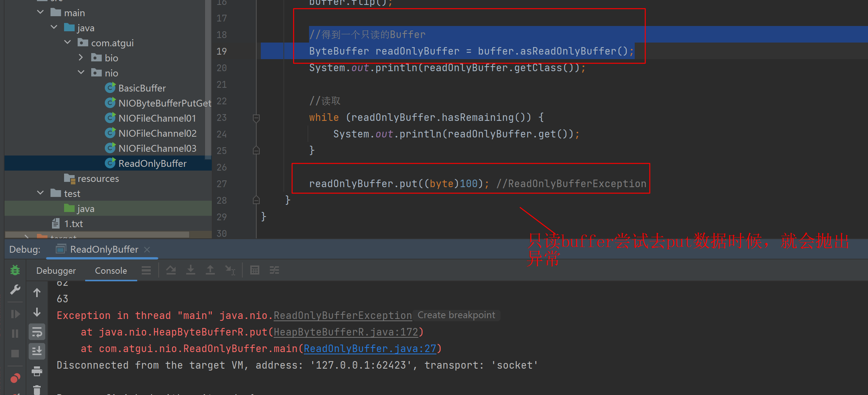The height and width of the screenshot is (395, 868).
Task: Open NIOByteBufferPutGet class in project tree
Action: click(x=165, y=103)
